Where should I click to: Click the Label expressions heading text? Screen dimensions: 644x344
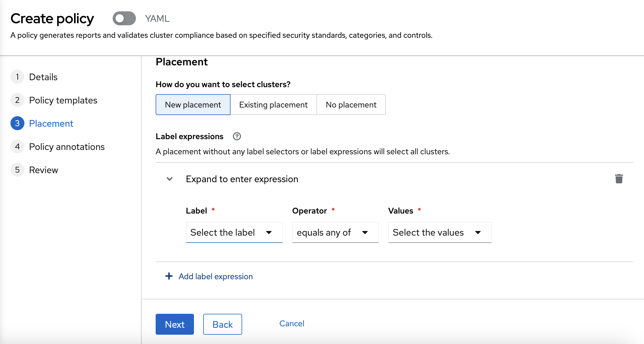pyautogui.click(x=189, y=136)
